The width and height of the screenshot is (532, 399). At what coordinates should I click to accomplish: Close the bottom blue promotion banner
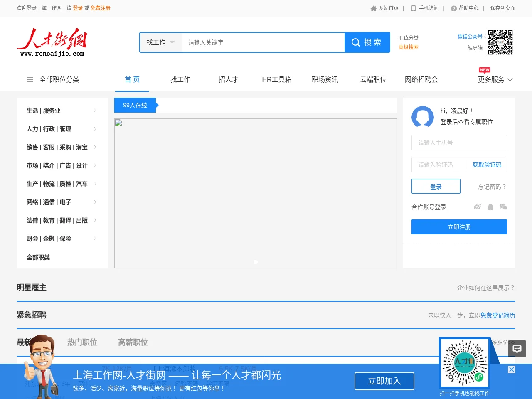pyautogui.click(x=512, y=369)
